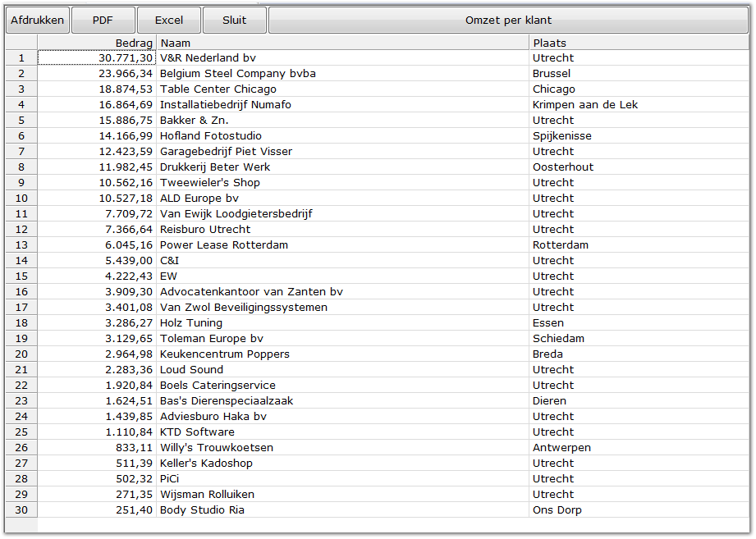
Task: Click the Afdrukken button
Action: pos(38,21)
